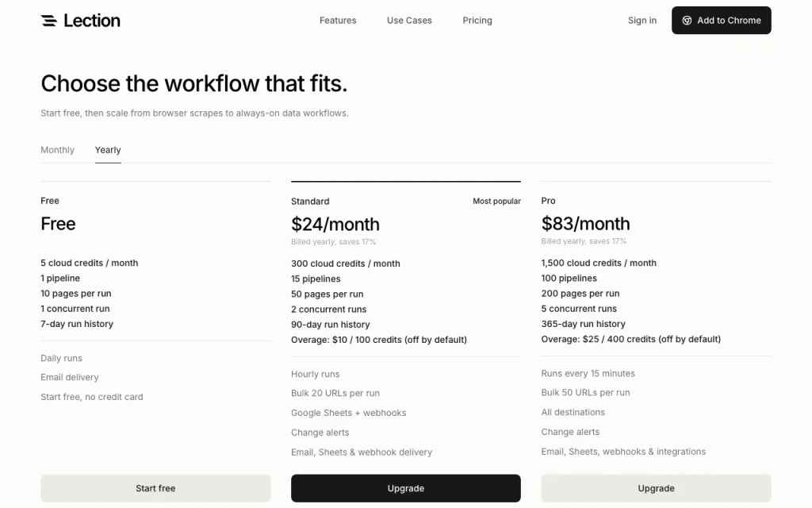Click the "$83/month" Pro price

[586, 223]
